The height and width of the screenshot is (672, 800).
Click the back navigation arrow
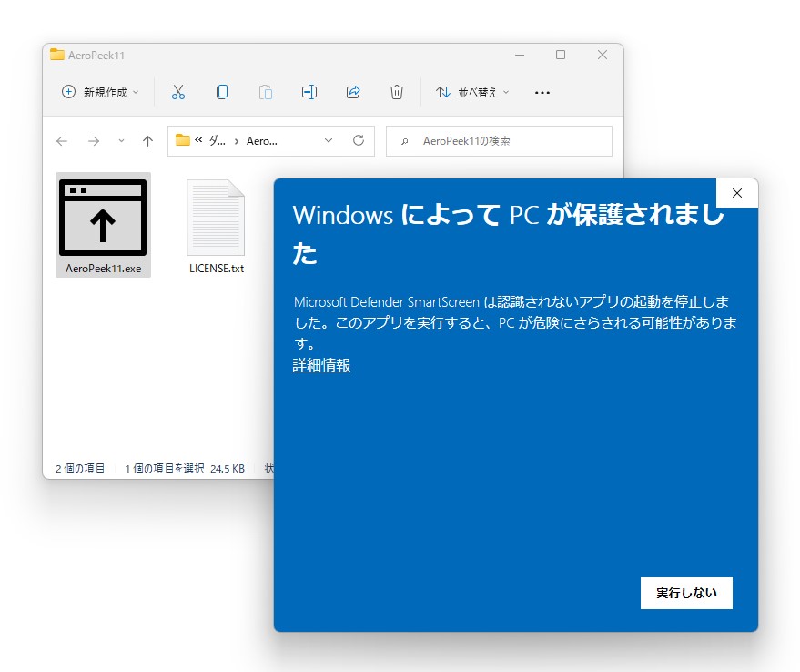click(61, 140)
